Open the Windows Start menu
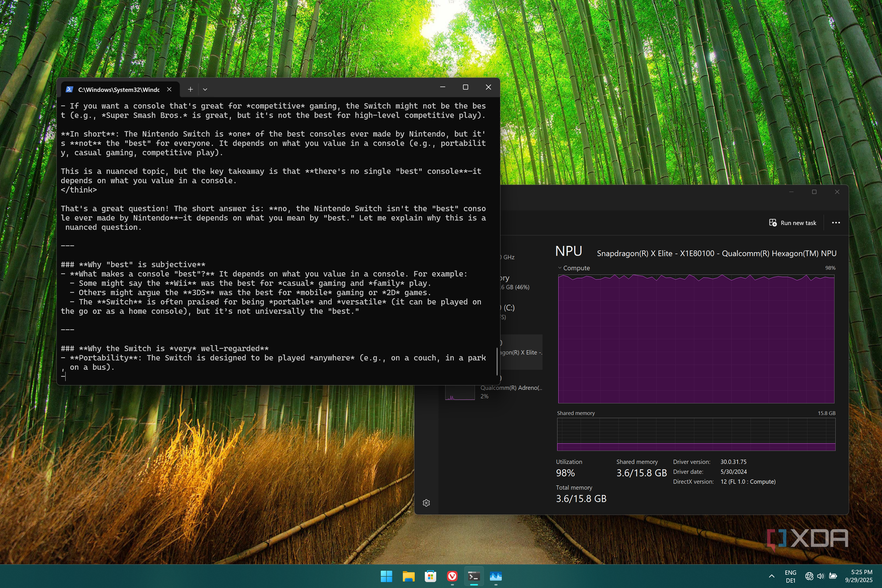Viewport: 882px width, 588px height. point(386,576)
